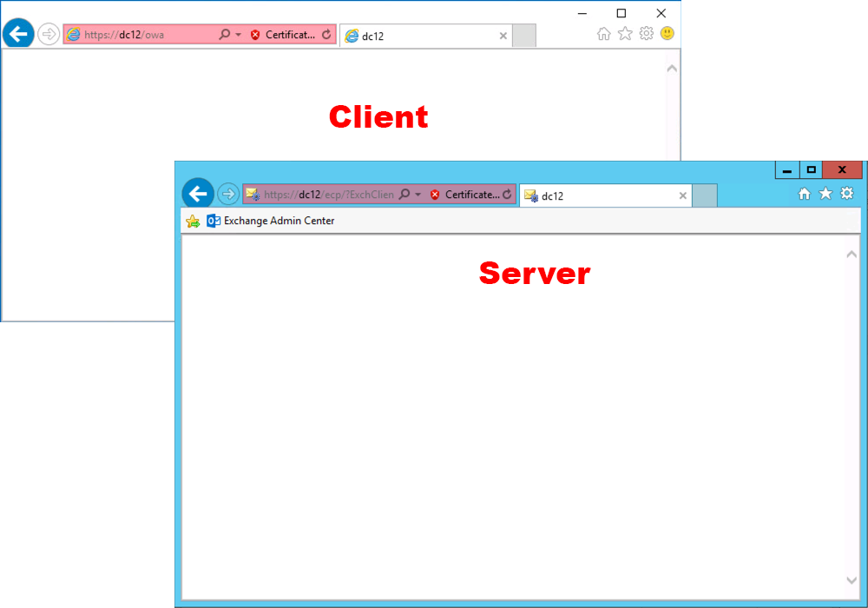Close the dc12 tab in Client window
868x608 pixels.
tap(503, 36)
